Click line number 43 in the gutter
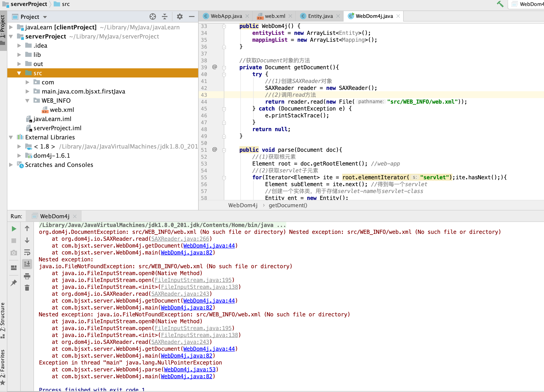544x392 pixels. (204, 95)
